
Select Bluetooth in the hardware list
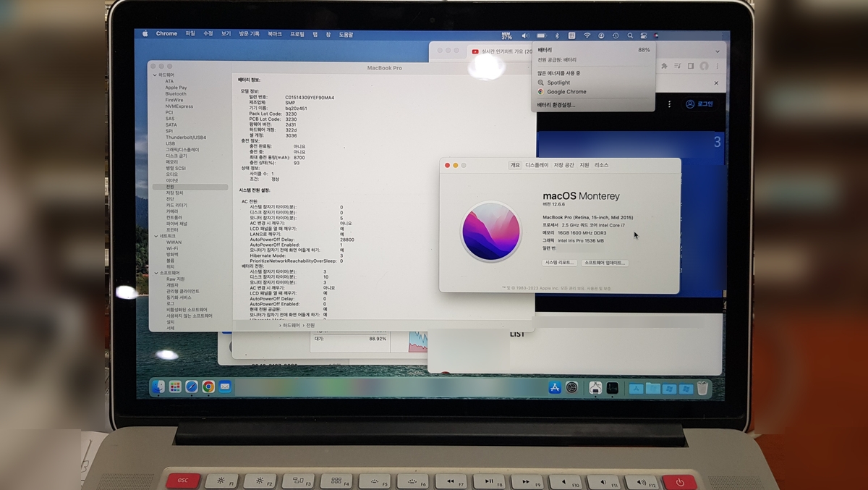pos(176,94)
